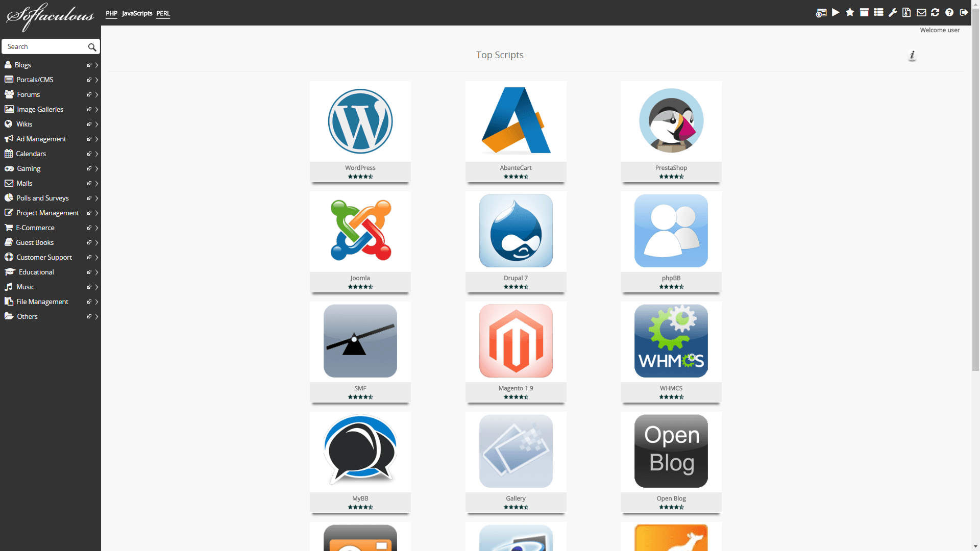Open the Customer Support category
Screen dimensions: 980x551
click(x=44, y=258)
